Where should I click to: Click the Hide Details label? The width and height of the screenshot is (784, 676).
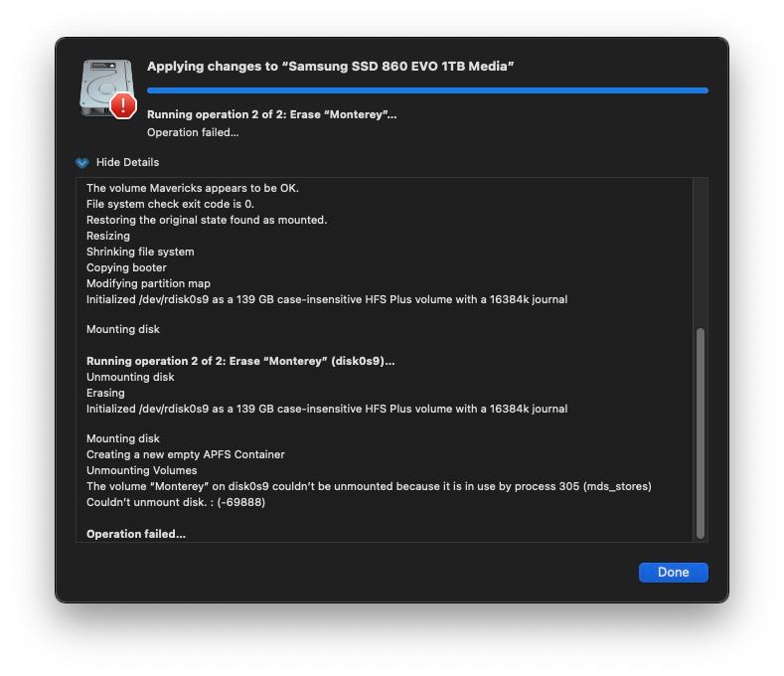pyautogui.click(x=127, y=162)
